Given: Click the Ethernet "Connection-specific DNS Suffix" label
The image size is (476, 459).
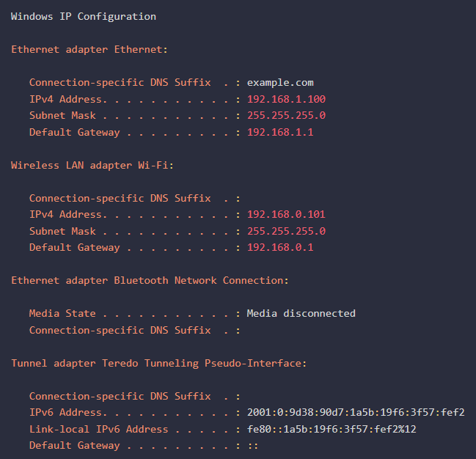Looking at the screenshot, I should [x=120, y=82].
